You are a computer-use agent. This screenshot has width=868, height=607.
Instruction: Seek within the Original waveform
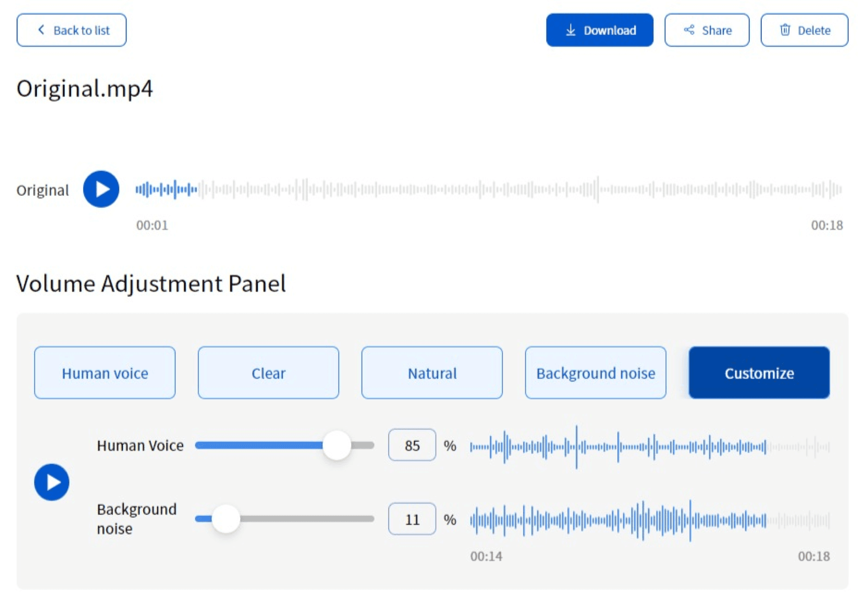pos(489,189)
